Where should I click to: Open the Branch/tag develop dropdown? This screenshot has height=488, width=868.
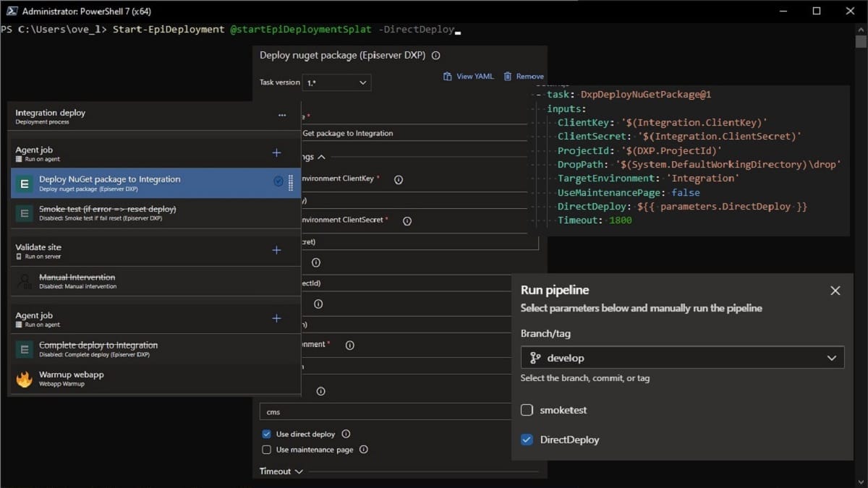(x=681, y=358)
